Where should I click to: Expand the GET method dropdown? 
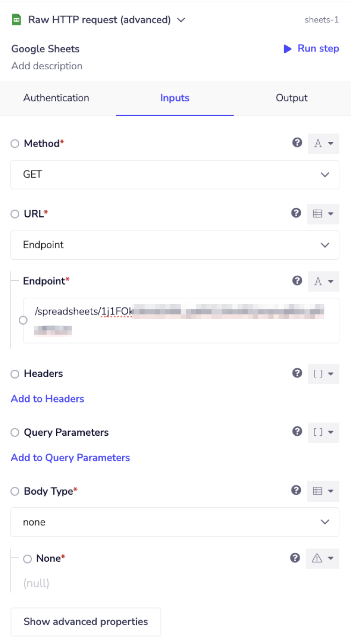[175, 175]
